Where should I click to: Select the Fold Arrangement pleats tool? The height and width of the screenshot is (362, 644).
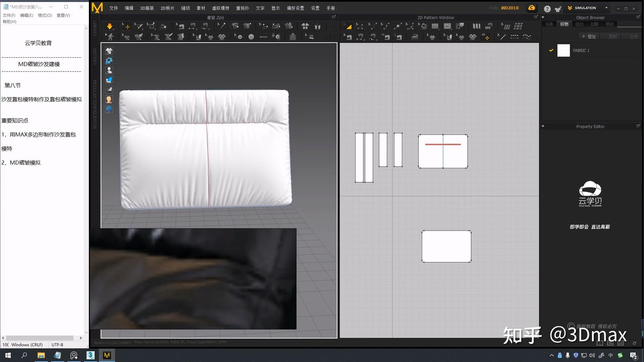click(477, 26)
